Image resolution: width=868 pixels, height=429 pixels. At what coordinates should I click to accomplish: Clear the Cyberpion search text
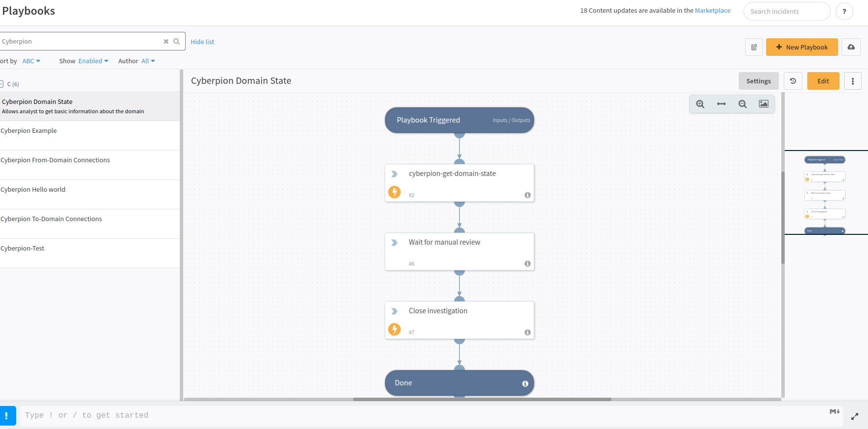pyautogui.click(x=166, y=42)
